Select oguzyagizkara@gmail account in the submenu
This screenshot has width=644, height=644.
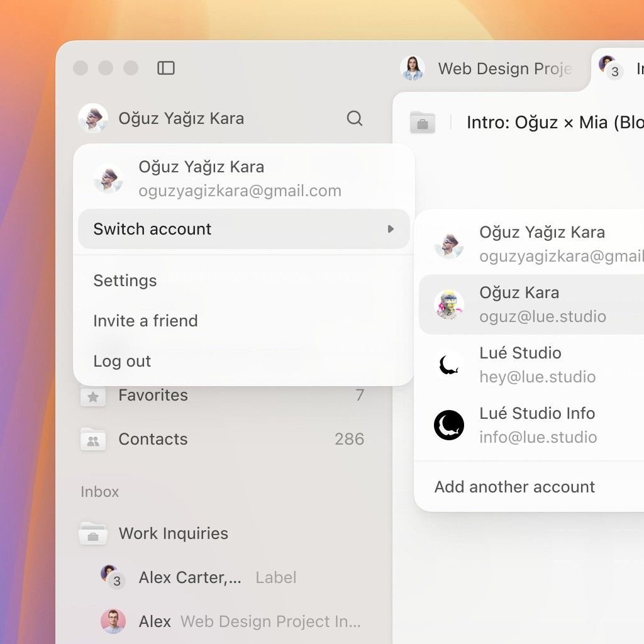coord(531,244)
